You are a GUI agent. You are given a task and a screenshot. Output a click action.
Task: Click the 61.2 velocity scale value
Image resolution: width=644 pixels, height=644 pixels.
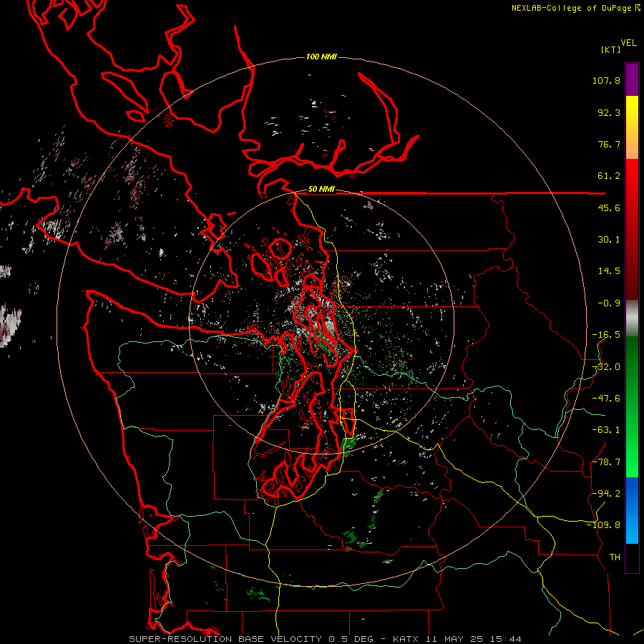click(609, 176)
